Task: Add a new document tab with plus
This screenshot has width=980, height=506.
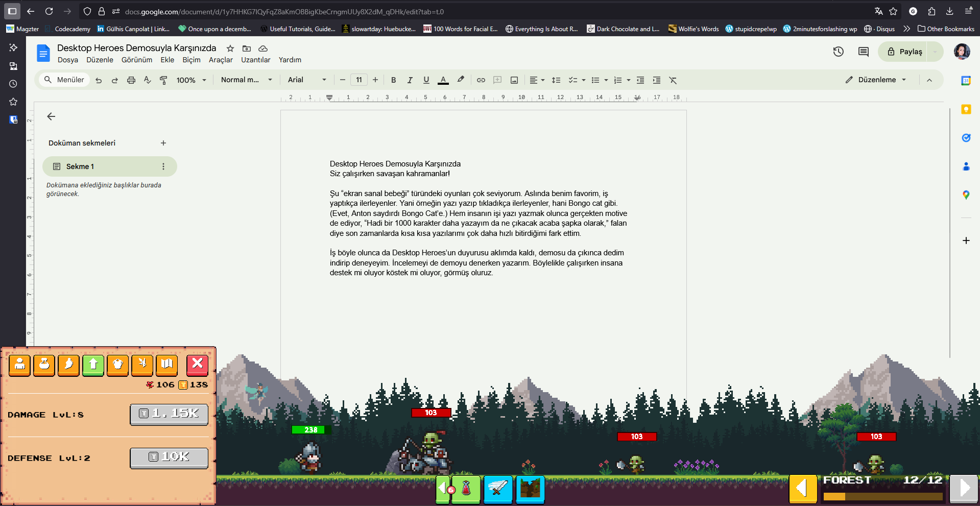Action: click(163, 143)
